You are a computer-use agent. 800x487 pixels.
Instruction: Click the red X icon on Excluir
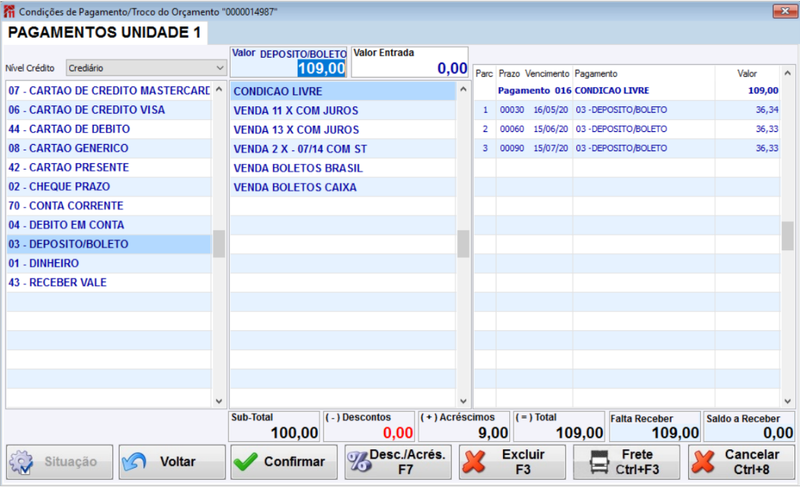(474, 462)
